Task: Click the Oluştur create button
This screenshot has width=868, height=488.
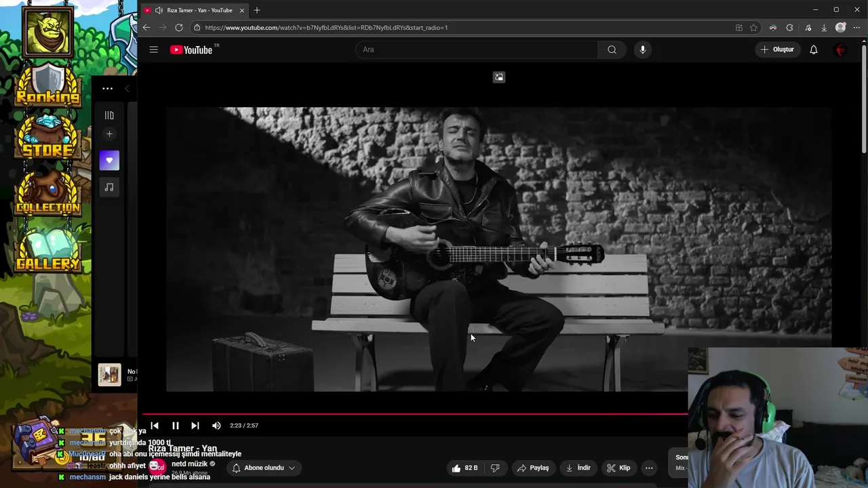Action: tap(776, 49)
